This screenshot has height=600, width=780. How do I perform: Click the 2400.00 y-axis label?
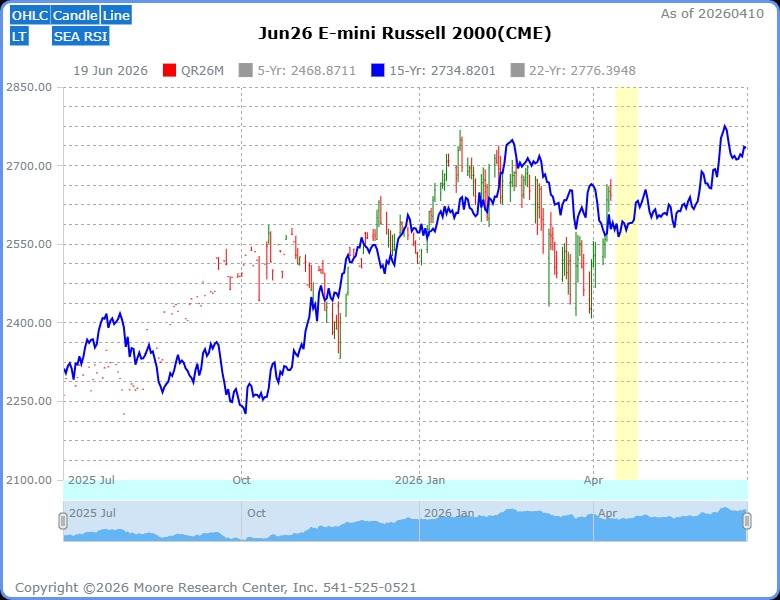click(x=29, y=323)
